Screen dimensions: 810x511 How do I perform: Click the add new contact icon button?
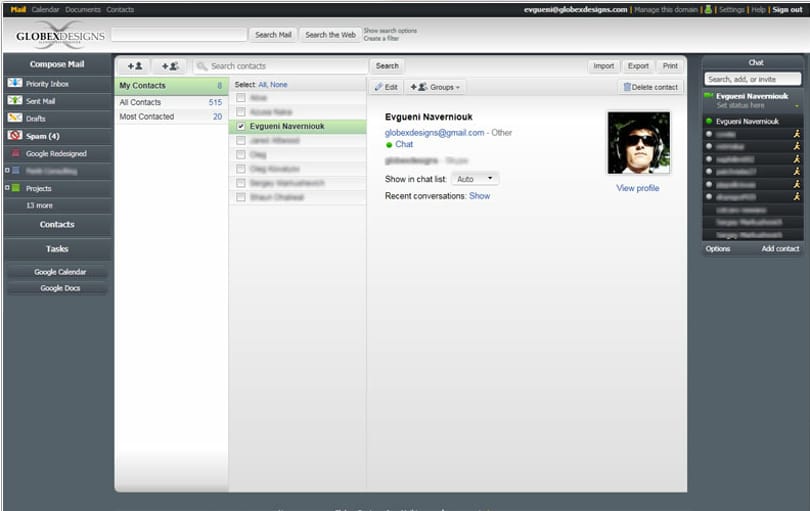pyautogui.click(x=135, y=66)
